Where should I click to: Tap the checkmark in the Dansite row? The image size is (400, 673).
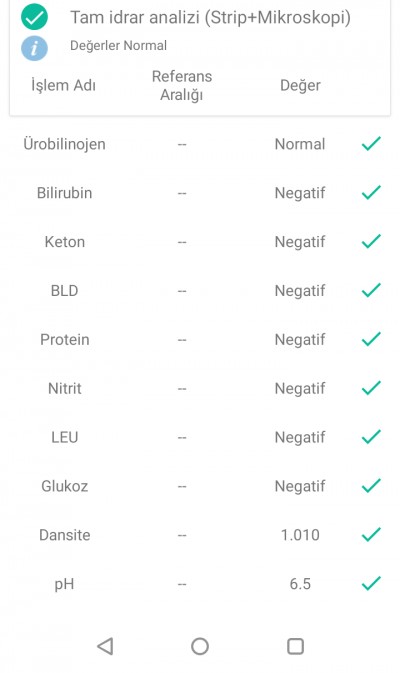(x=371, y=534)
